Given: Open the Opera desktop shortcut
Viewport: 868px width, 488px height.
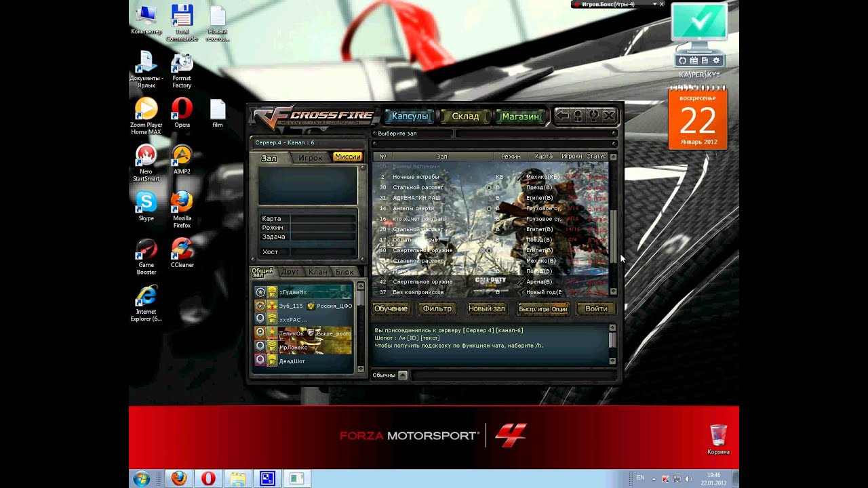Looking at the screenshot, I should [x=182, y=113].
